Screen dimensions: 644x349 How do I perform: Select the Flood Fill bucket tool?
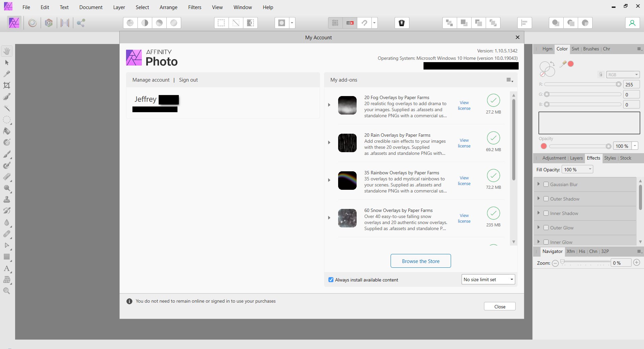pyautogui.click(x=7, y=131)
